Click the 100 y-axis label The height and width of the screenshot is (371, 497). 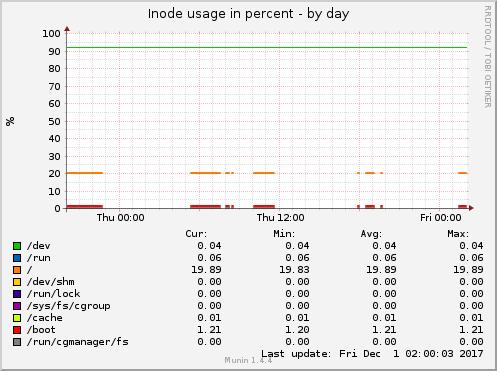tap(51, 34)
